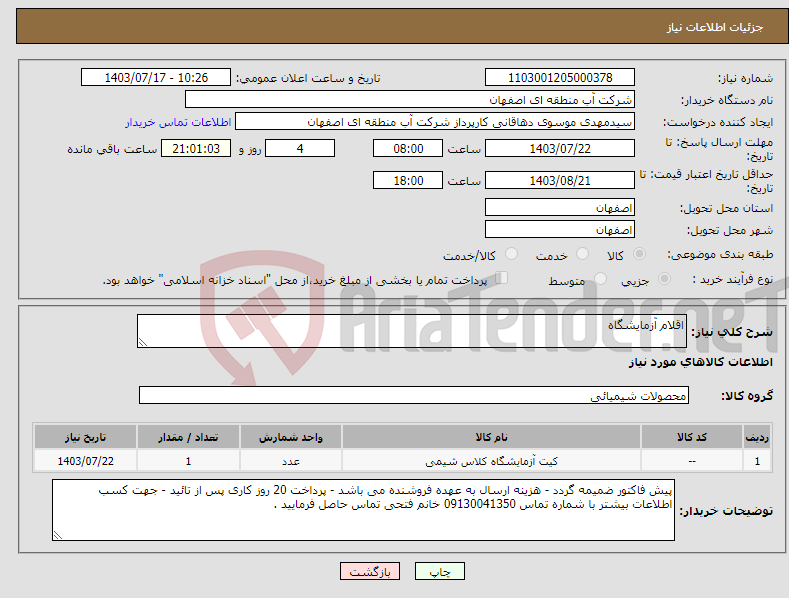This screenshot has width=789, height=598.
Task: Click the unit cell عدد
Action: (x=291, y=461)
